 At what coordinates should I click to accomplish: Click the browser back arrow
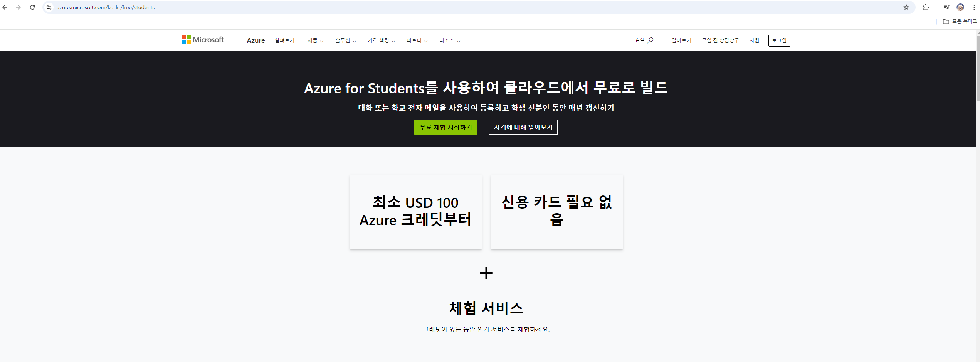5,7
